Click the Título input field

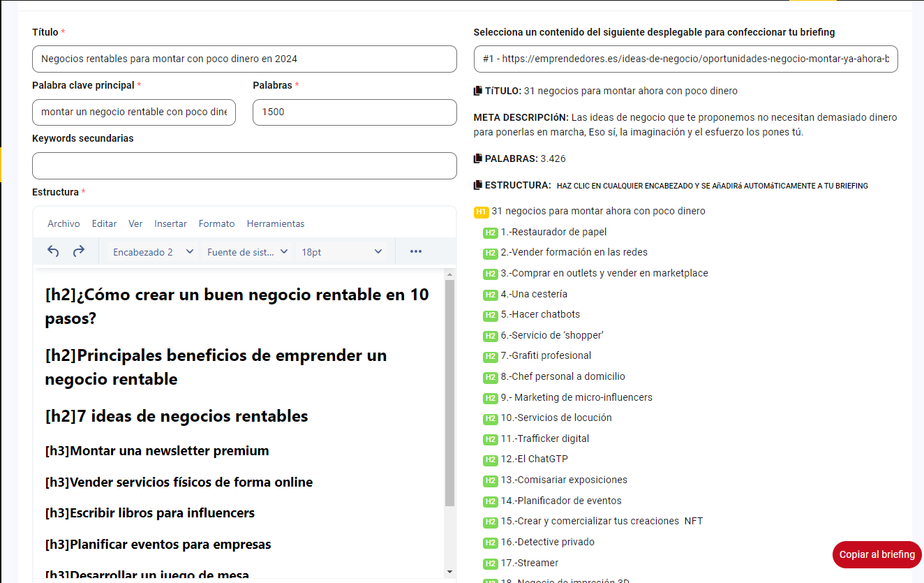coord(244,59)
